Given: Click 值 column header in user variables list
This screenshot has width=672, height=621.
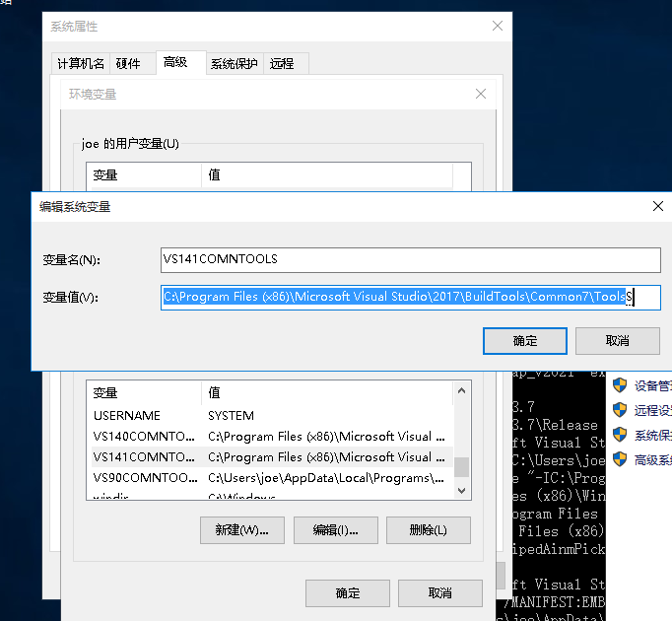Looking at the screenshot, I should (x=327, y=175).
